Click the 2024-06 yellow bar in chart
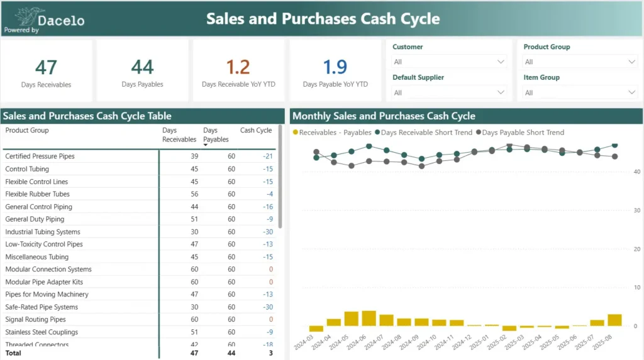644x360 pixels. [369, 318]
